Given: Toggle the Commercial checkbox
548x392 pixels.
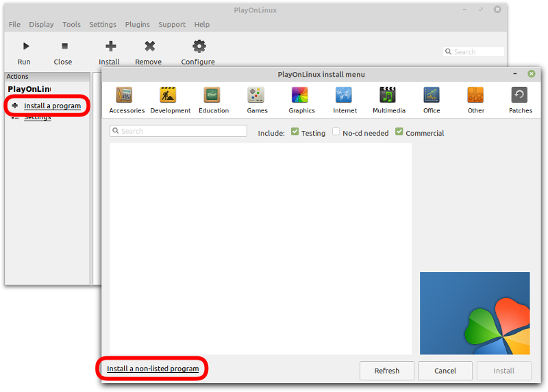Looking at the screenshot, I should [399, 132].
